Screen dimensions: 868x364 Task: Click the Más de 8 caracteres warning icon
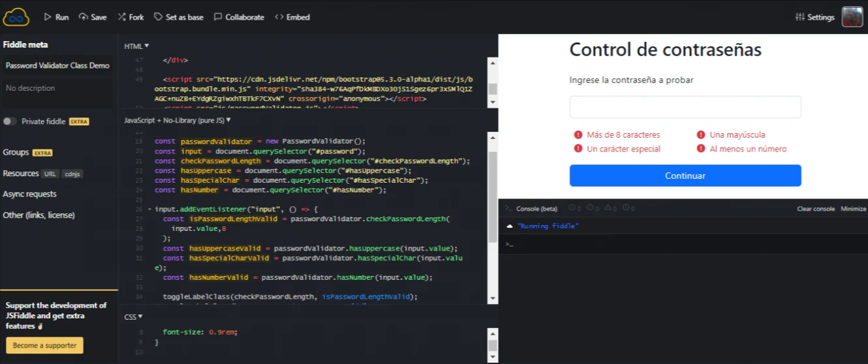(x=578, y=135)
